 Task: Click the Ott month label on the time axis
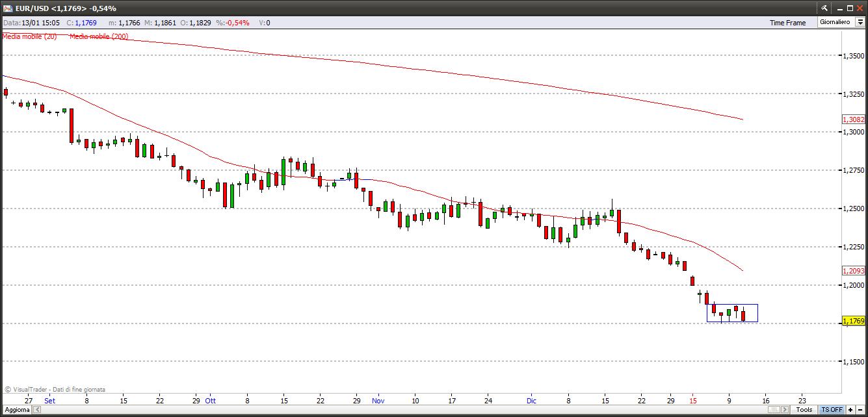(x=210, y=401)
